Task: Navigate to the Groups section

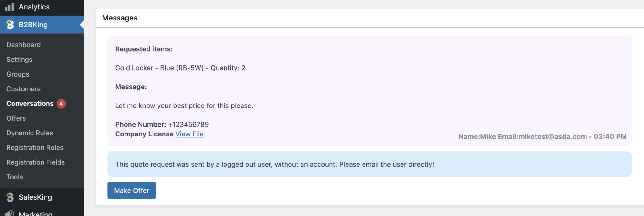Action: (x=17, y=74)
